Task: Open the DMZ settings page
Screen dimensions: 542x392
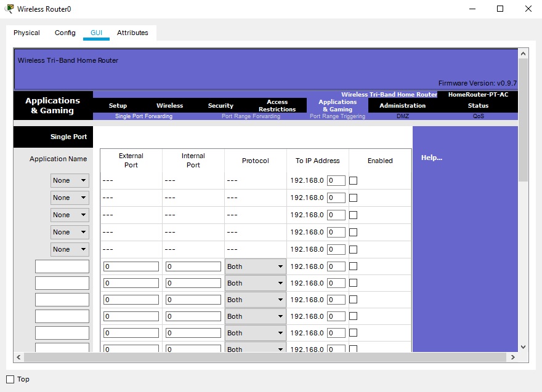Action: [402, 116]
